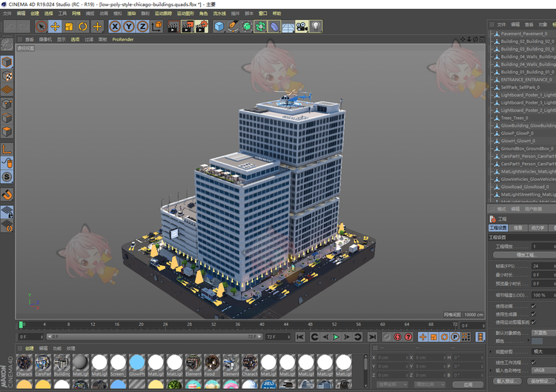
Task: Select the spline Pen tool icon
Action: (x=233, y=27)
